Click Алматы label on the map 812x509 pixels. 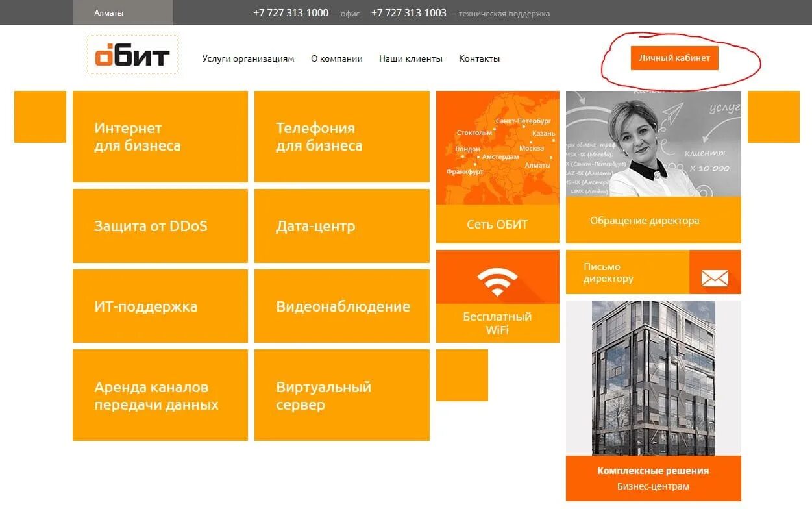(x=537, y=165)
